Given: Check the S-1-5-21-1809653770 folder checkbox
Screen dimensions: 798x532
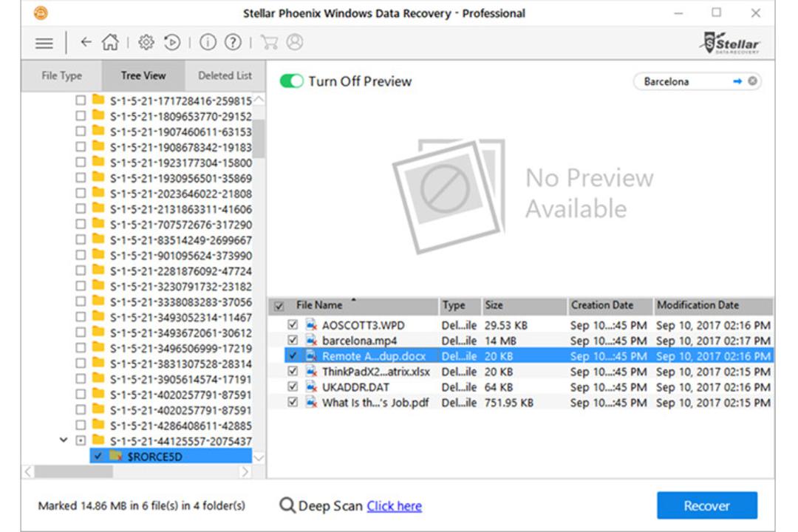Looking at the screenshot, I should pos(81,116).
